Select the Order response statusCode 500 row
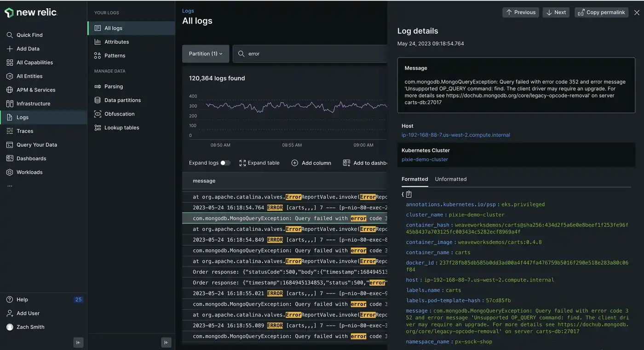Image resolution: width=644 pixels, height=350 pixels. (285, 272)
